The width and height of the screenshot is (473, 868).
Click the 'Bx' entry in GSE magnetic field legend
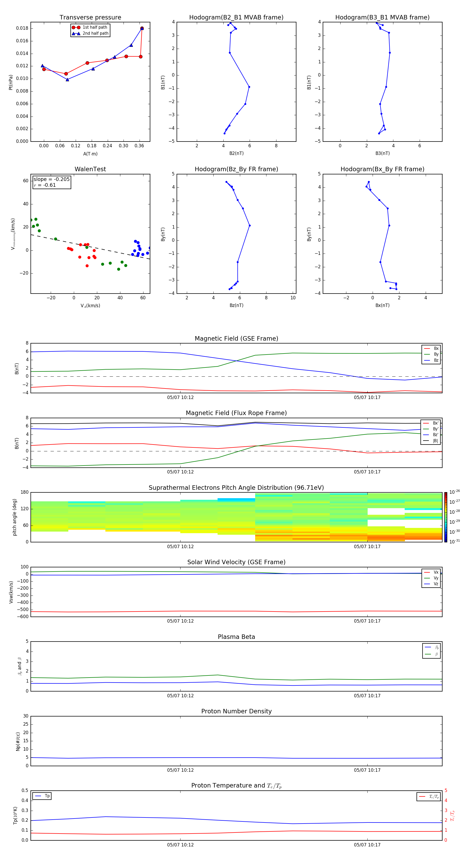pyautogui.click(x=431, y=349)
